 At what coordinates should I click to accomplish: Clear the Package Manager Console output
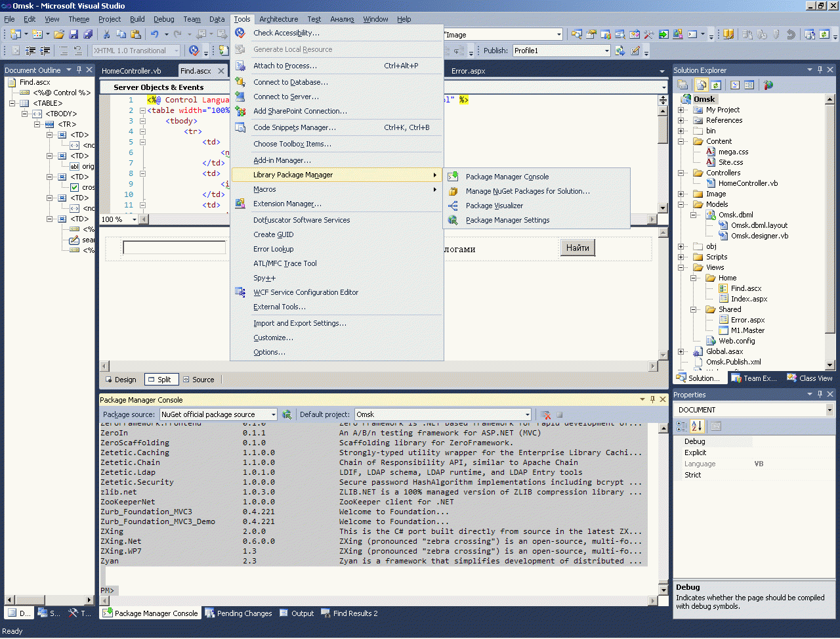coord(545,414)
